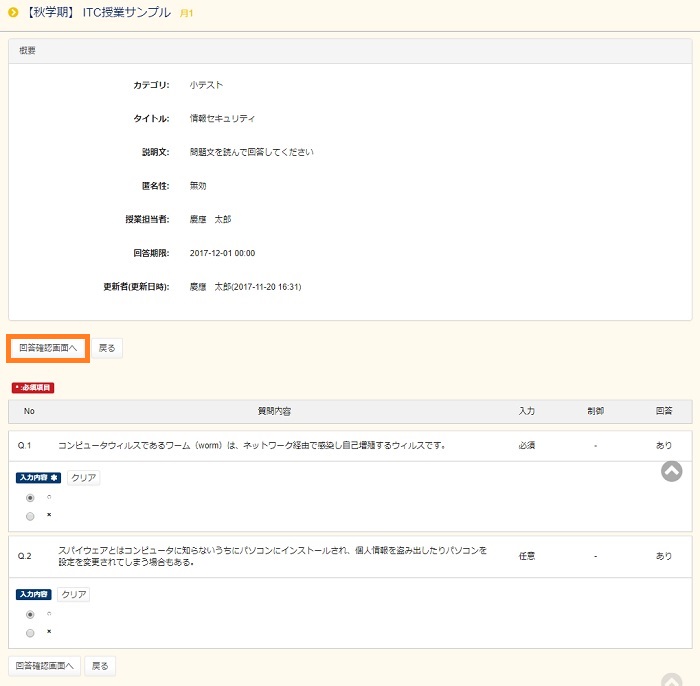Click the scroll-to-top arrow icon at page bottom
The image size is (700, 686).
(671, 680)
